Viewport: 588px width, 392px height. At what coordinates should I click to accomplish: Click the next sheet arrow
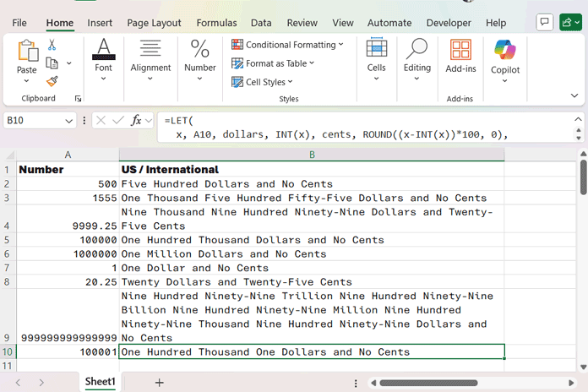tap(41, 383)
